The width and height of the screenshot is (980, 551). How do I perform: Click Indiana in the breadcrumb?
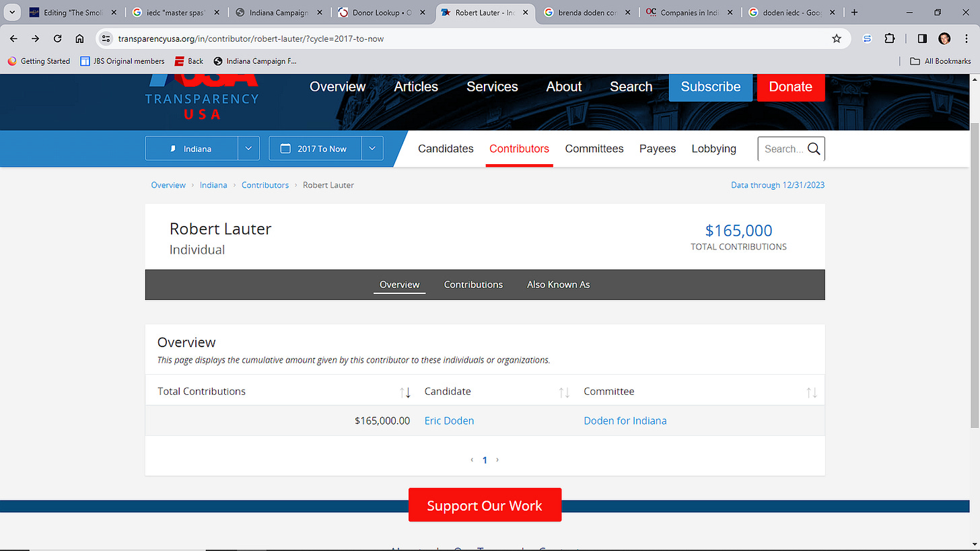(x=213, y=185)
